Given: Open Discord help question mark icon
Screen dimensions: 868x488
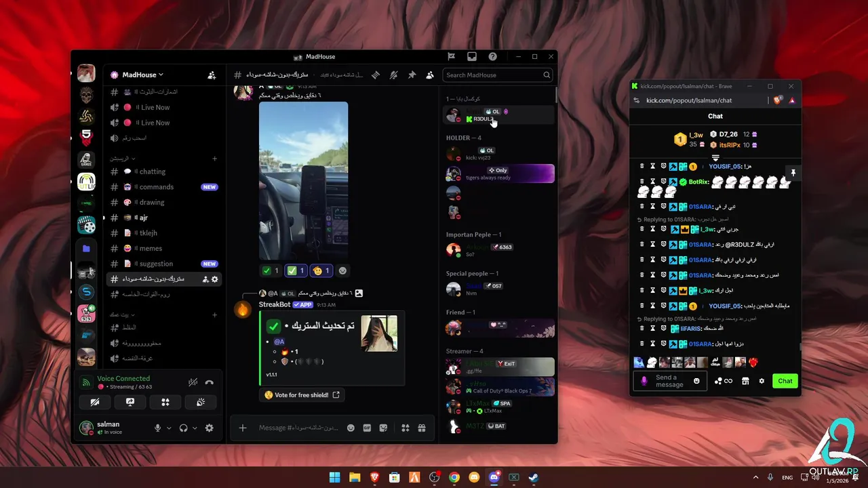Looking at the screenshot, I should (493, 57).
